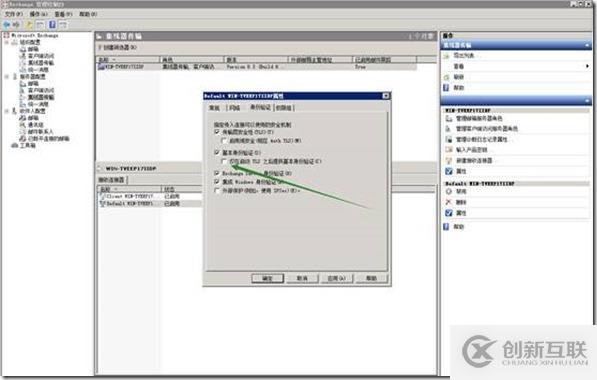
Task: Click the 创建筛选器 button
Action: (x=118, y=47)
